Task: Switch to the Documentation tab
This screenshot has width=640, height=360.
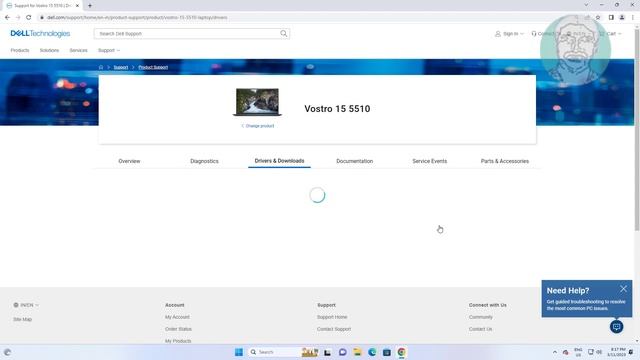Action: 354,161
